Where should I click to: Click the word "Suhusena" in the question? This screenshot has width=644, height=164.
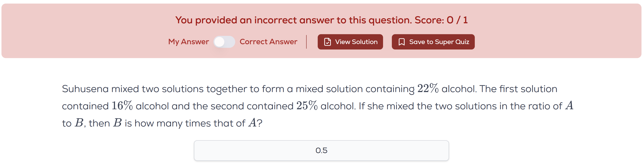(x=85, y=89)
